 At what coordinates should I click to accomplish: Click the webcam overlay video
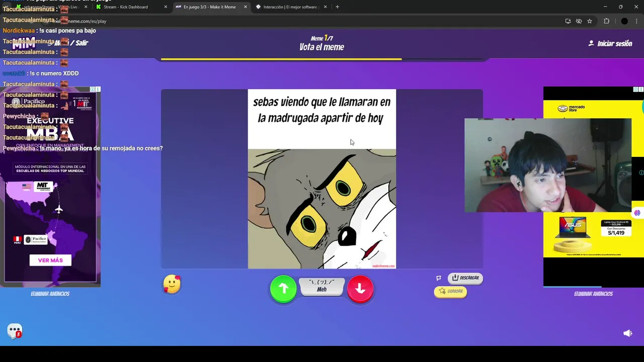[547, 165]
